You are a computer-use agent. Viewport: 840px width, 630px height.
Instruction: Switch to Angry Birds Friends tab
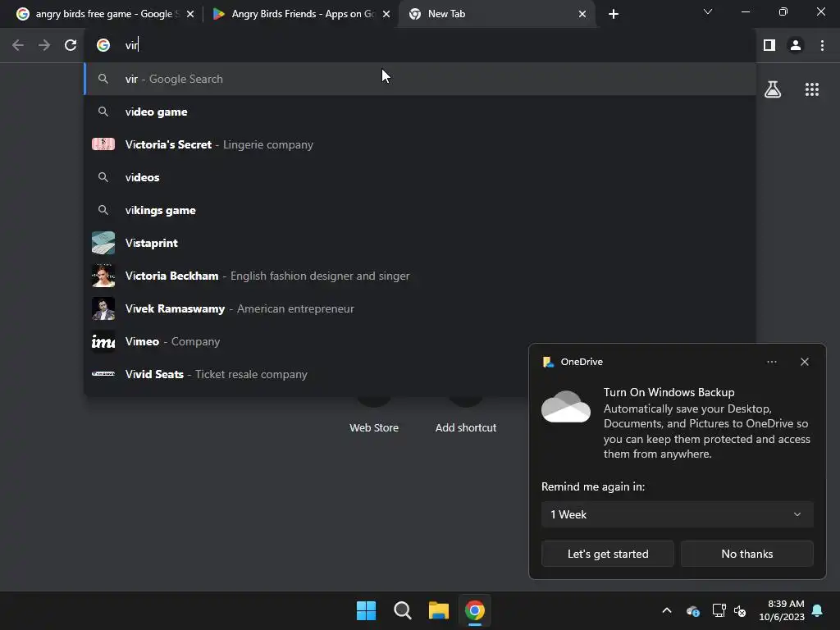[301, 14]
